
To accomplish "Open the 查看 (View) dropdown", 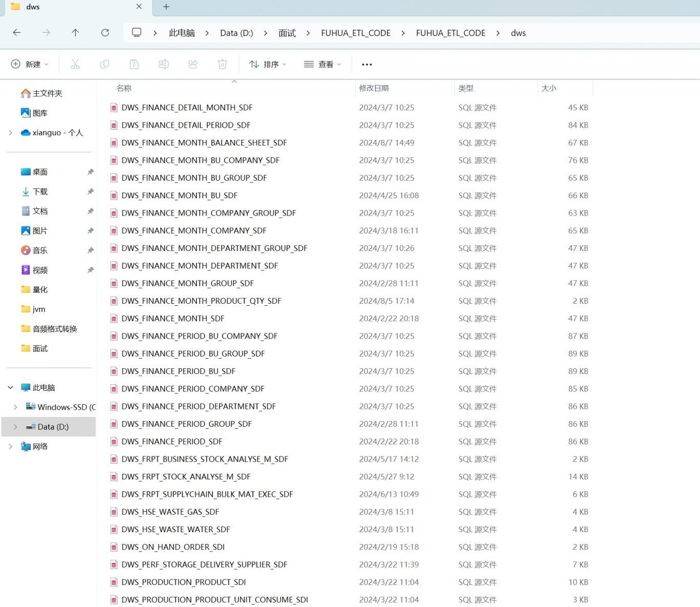I will [x=322, y=64].
